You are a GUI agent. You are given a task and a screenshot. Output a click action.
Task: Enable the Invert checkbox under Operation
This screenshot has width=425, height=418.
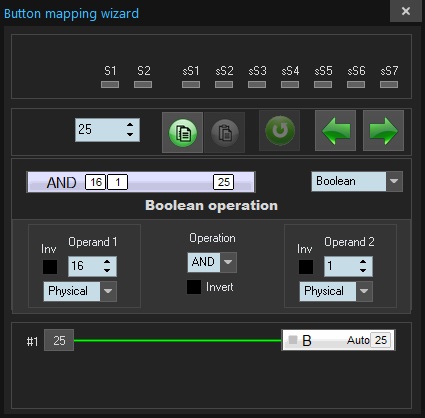click(194, 287)
